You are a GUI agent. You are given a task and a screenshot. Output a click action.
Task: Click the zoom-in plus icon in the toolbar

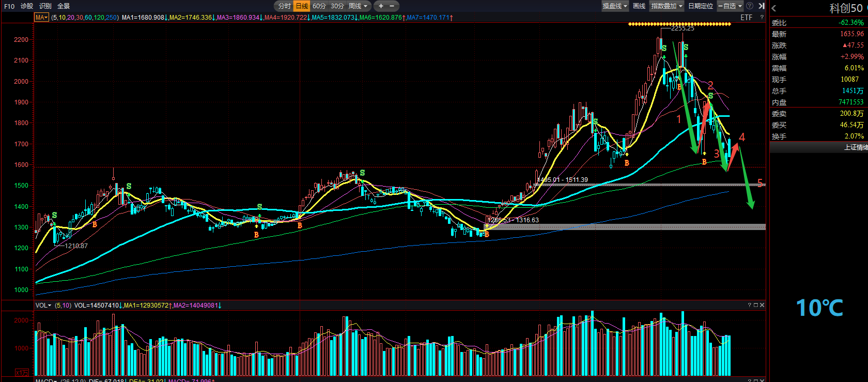pos(381,6)
